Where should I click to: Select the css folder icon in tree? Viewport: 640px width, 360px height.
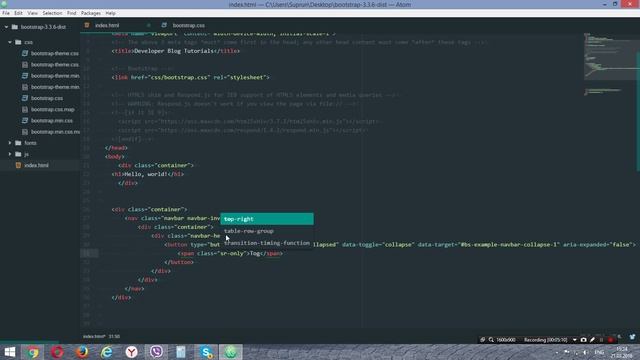tap(18, 42)
